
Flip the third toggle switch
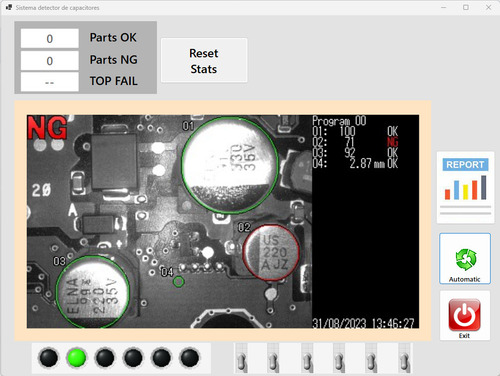tap(307, 358)
